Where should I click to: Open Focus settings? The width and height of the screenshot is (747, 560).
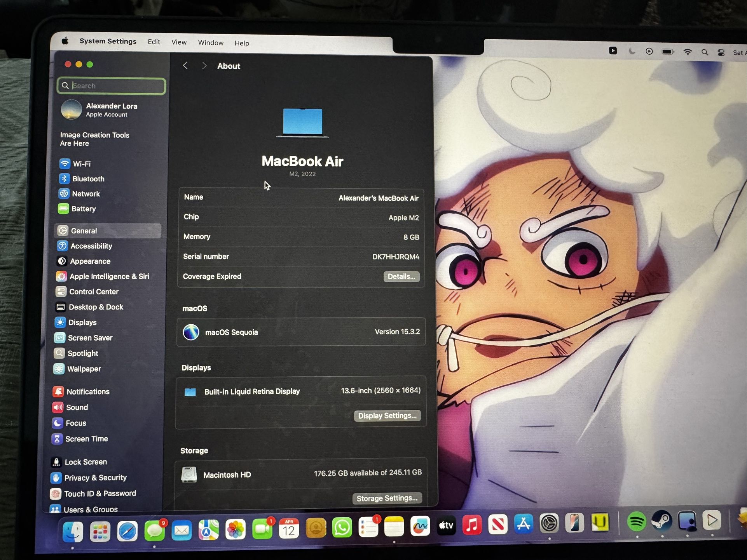(69, 423)
